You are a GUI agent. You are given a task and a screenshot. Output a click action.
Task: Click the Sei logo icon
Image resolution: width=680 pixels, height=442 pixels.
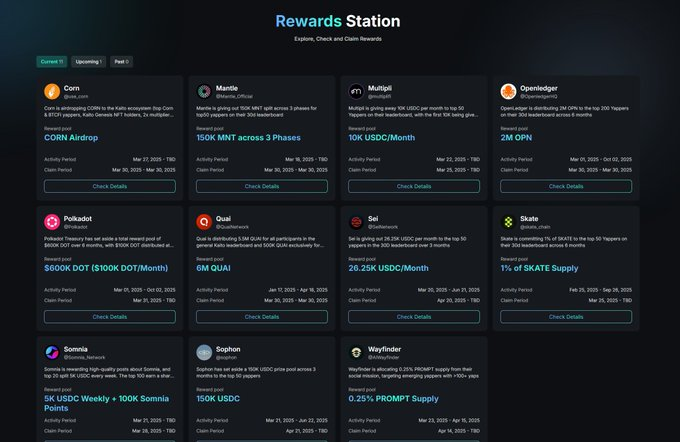[x=356, y=222]
